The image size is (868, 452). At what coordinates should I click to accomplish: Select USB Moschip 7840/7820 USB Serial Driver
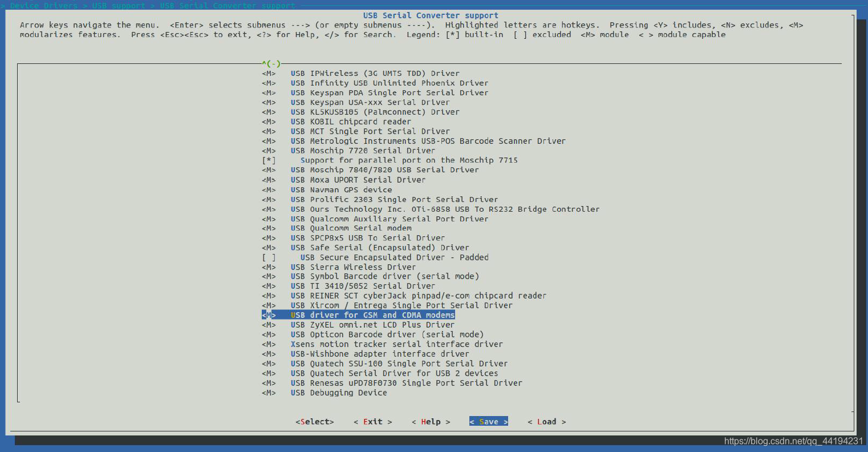click(x=384, y=170)
